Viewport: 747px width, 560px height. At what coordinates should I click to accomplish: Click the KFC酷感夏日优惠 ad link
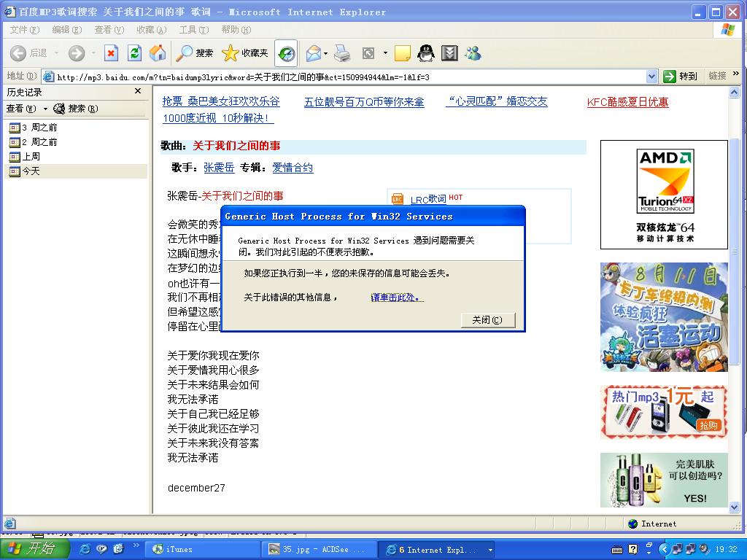[x=627, y=102]
